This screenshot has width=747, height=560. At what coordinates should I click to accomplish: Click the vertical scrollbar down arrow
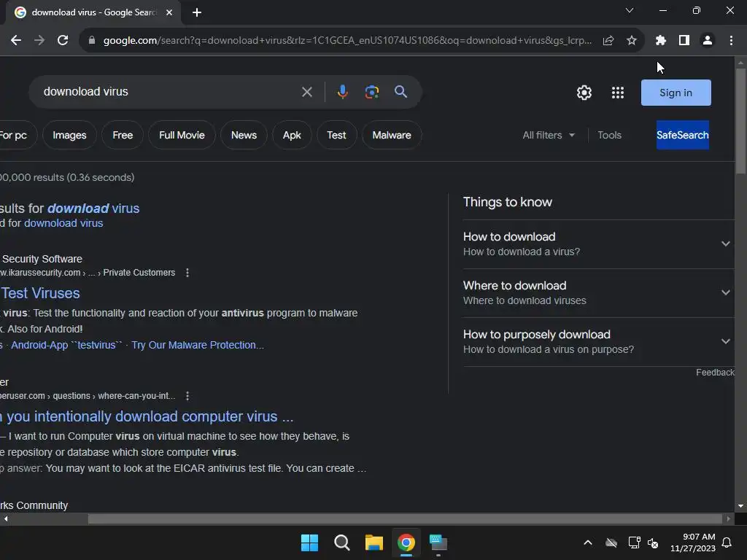[x=740, y=506]
